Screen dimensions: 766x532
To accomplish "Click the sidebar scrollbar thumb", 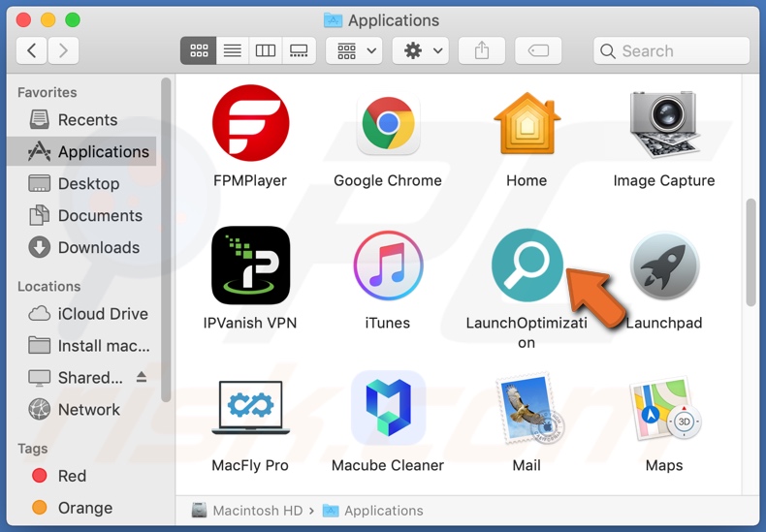I will 166,239.
